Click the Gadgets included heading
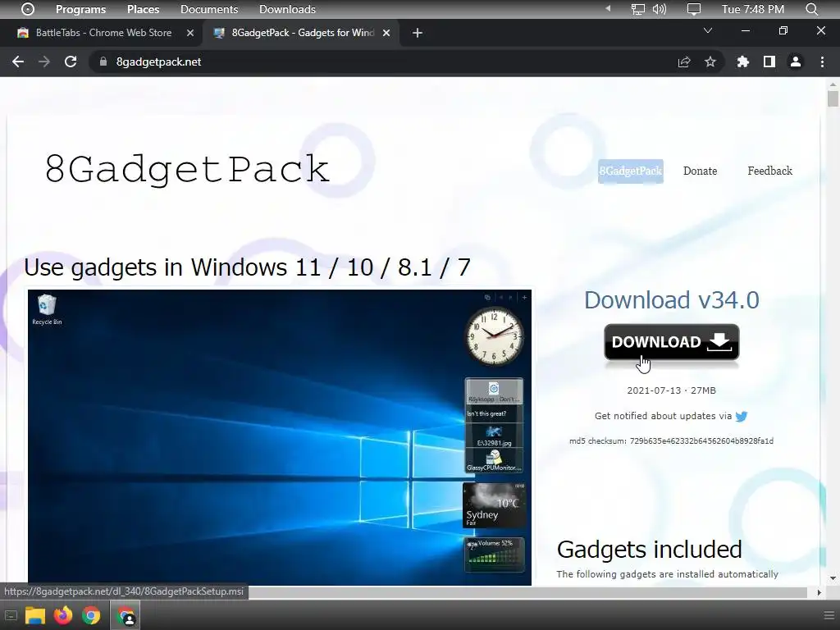 [650, 549]
